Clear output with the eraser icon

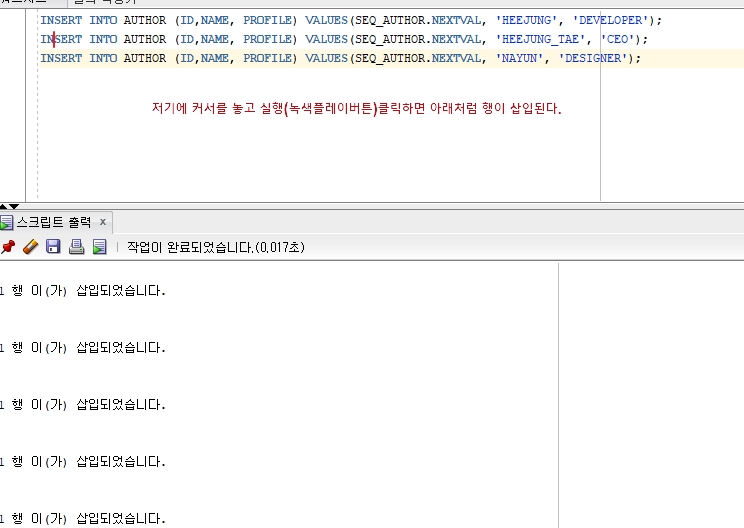click(x=30, y=247)
